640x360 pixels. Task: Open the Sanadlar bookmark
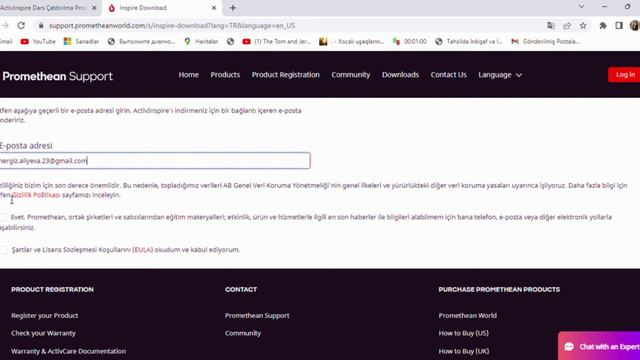pos(82,41)
